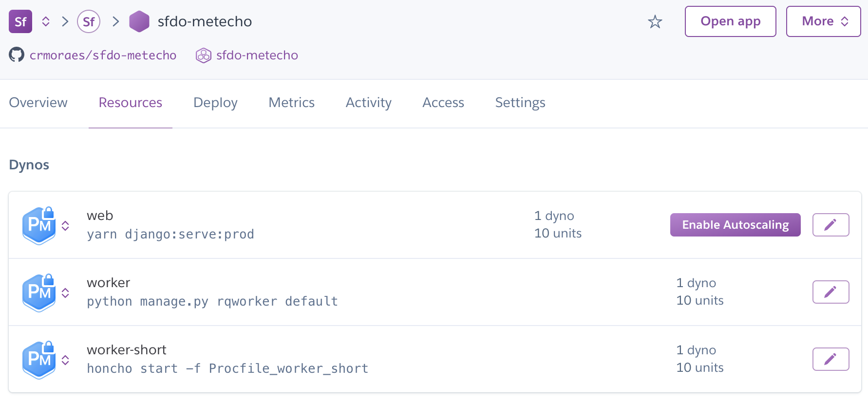Click the yarn django:serve:prod command text
The height and width of the screenshot is (401, 868).
[170, 234]
